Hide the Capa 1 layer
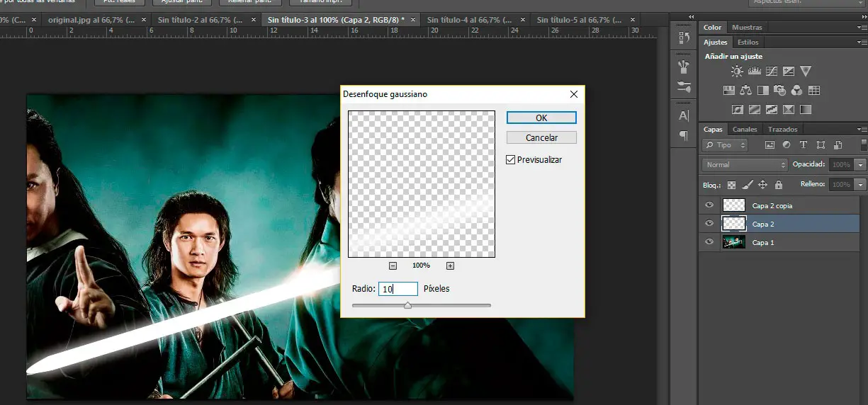This screenshot has height=405, width=868. click(709, 242)
